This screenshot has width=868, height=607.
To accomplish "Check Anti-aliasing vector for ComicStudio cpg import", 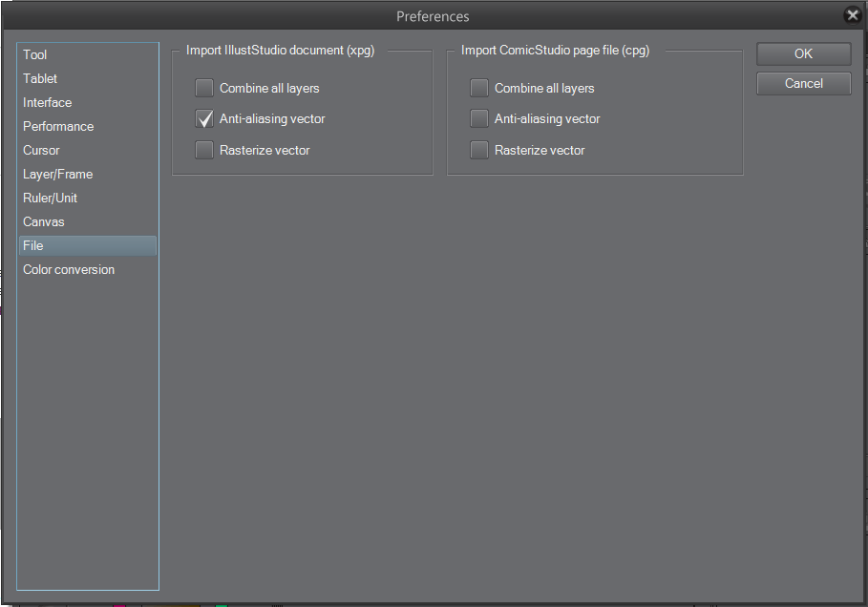I will (478, 119).
